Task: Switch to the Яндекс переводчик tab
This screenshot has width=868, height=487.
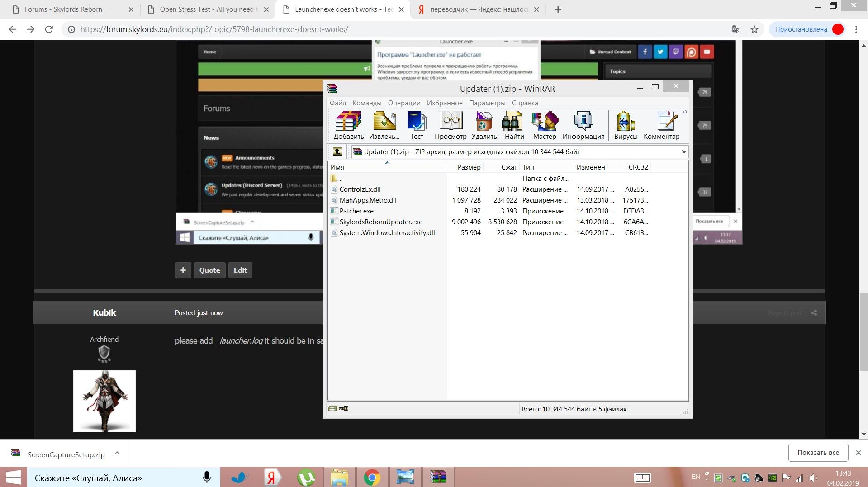Action: [x=478, y=9]
